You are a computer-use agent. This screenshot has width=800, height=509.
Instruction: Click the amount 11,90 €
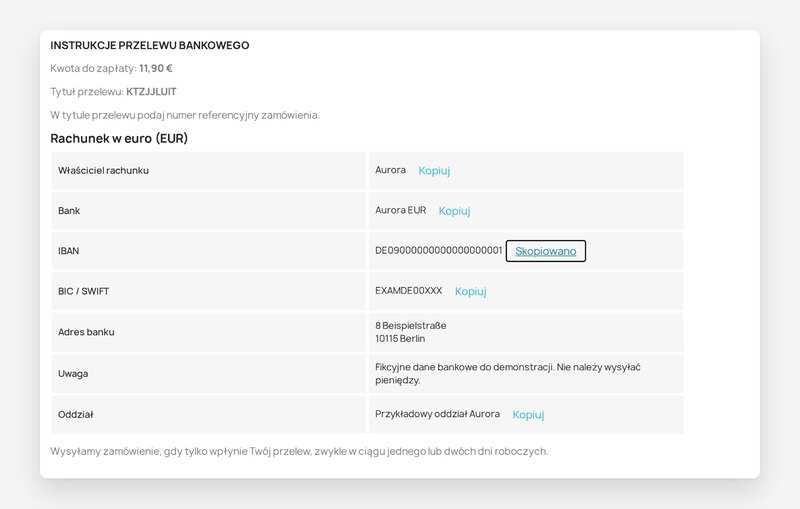pos(156,68)
